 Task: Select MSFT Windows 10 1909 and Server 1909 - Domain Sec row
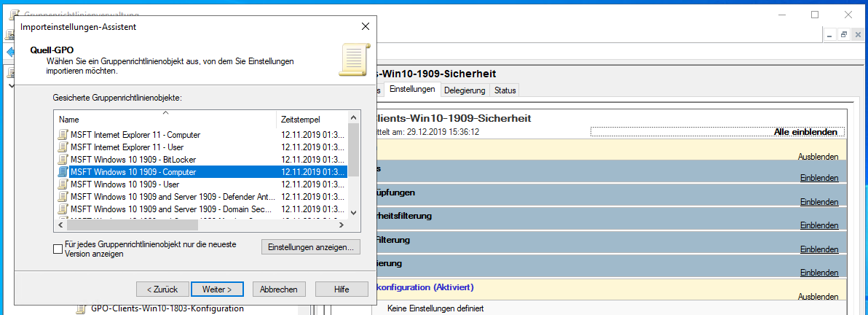pyautogui.click(x=201, y=209)
